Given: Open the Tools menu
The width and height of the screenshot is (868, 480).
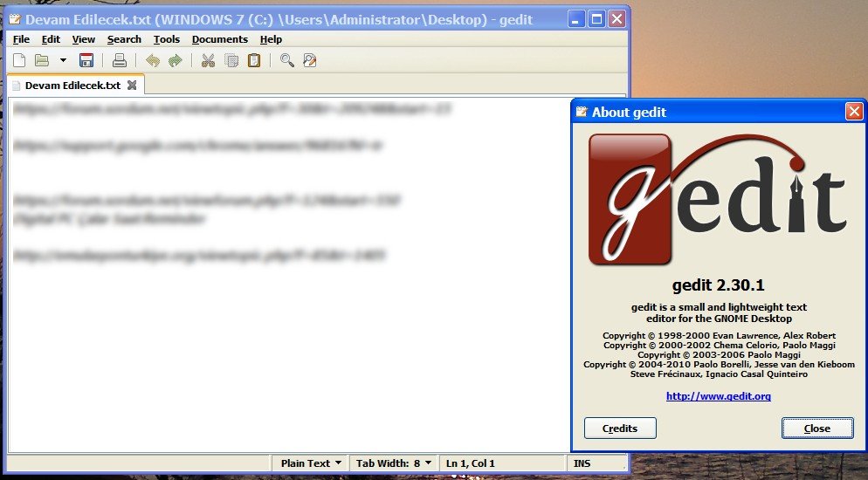Looking at the screenshot, I should (167, 39).
